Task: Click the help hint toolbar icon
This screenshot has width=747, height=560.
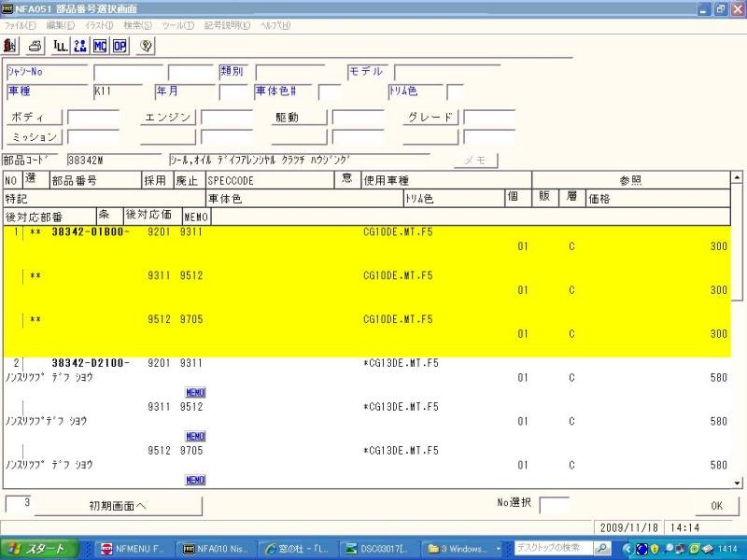Action: coord(146,46)
